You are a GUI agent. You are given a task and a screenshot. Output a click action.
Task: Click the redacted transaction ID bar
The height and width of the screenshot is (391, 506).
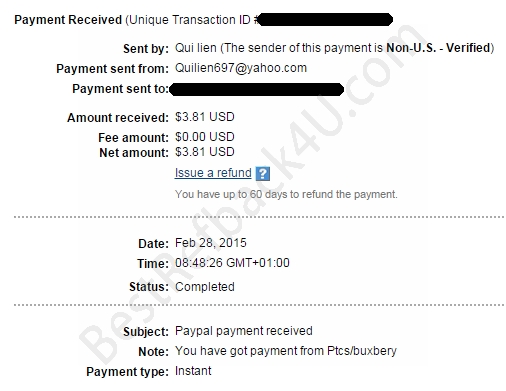(325, 20)
